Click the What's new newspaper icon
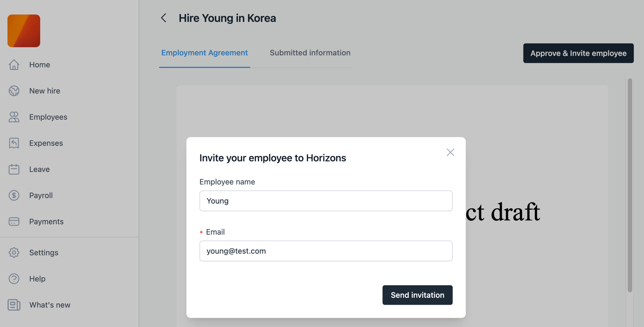The height and width of the screenshot is (327, 644). pyautogui.click(x=14, y=305)
